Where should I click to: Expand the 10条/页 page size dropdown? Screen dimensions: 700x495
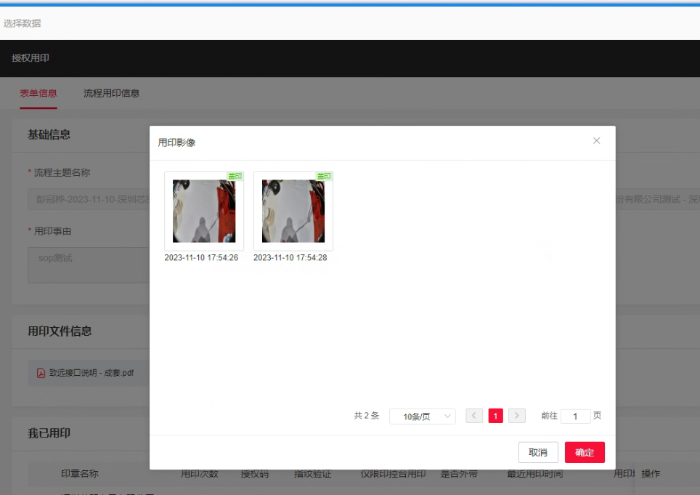(x=422, y=416)
